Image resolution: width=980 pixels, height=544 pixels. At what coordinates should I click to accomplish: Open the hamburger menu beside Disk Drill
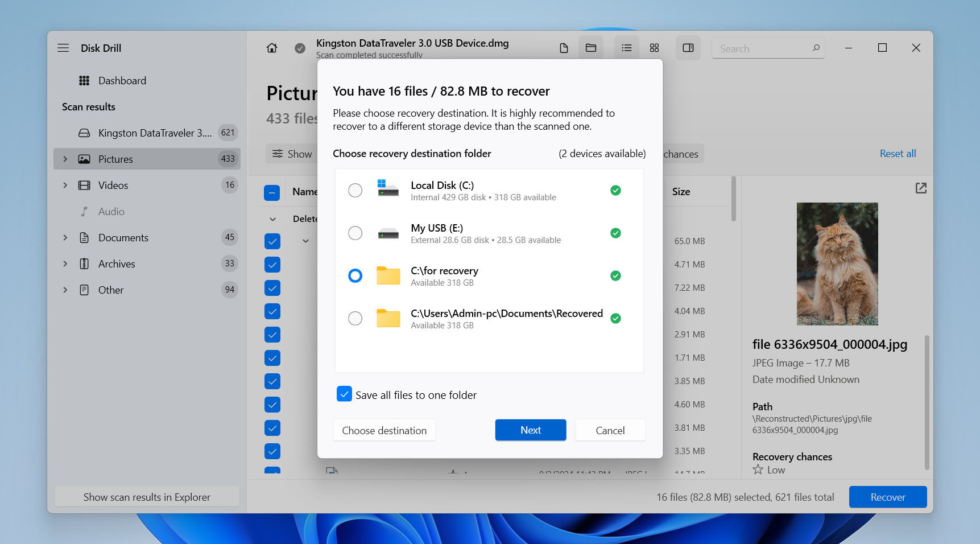click(63, 48)
